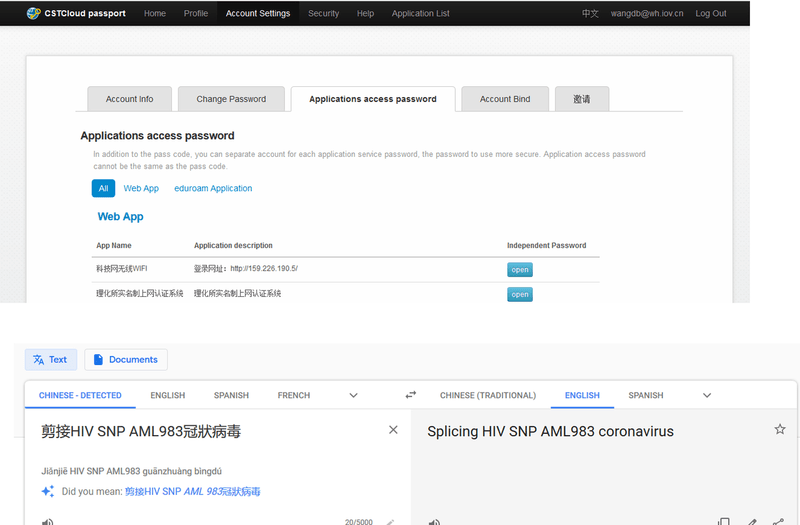Go to Profile in navbar

coord(196,13)
